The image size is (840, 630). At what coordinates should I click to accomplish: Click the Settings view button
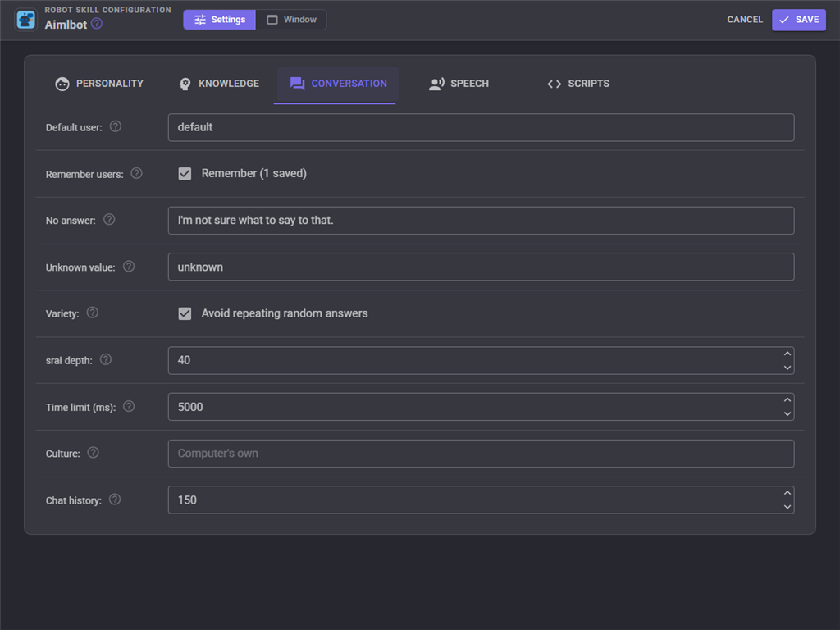point(220,20)
